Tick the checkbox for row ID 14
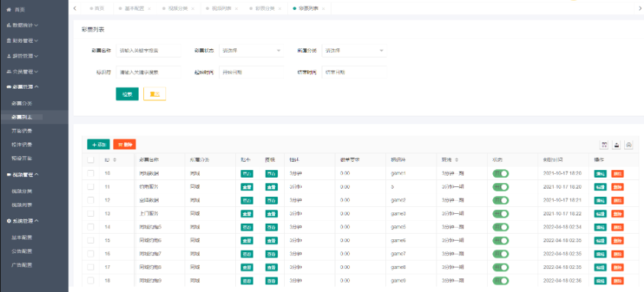Viewport: 644px width, 292px height. [x=91, y=227]
